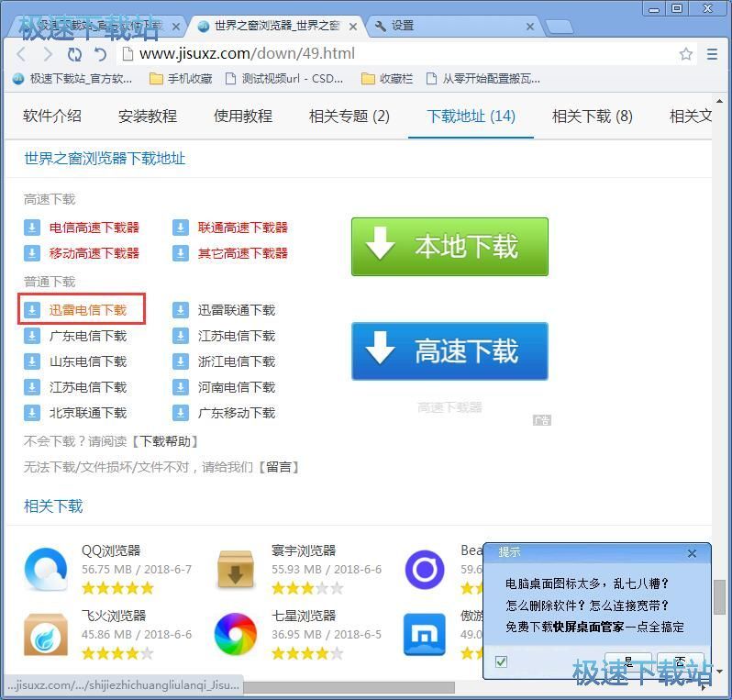Click the horizontal scrollbar at the bottom
The width and height of the screenshot is (732, 700).
348,687
